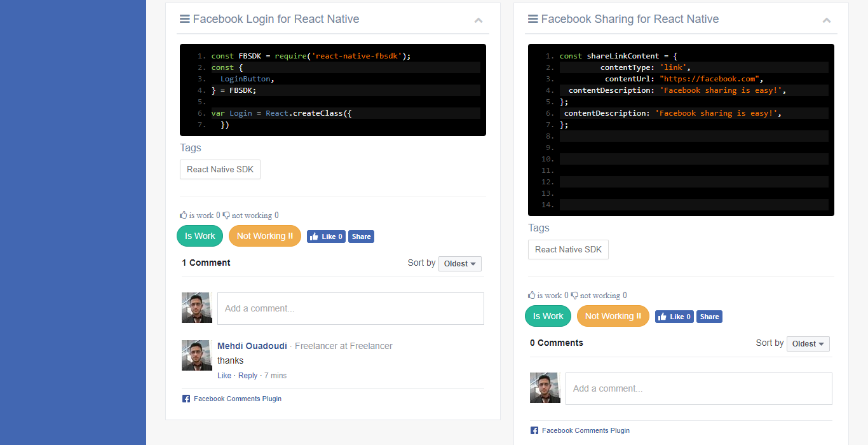This screenshot has height=445, width=868.
Task: Share the Sharing snippet on Facebook
Action: point(709,317)
